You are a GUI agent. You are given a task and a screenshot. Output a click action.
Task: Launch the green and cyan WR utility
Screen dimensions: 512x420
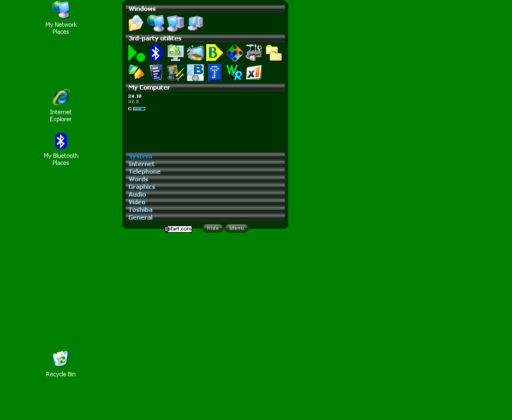click(x=234, y=73)
